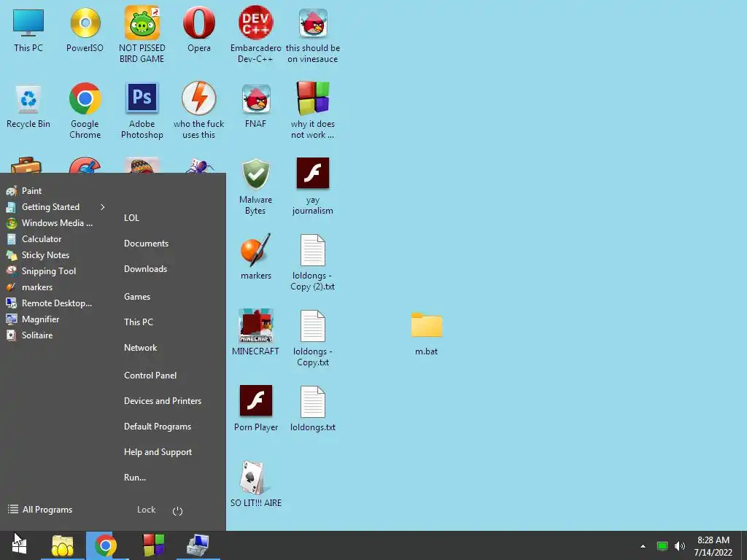Open Documents from Start menu
Image resolution: width=747 pixels, height=560 pixels.
(146, 244)
